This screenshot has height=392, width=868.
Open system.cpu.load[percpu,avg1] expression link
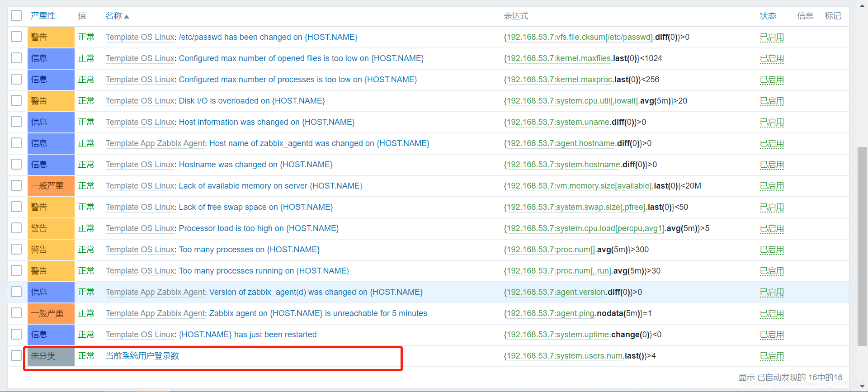(x=585, y=228)
